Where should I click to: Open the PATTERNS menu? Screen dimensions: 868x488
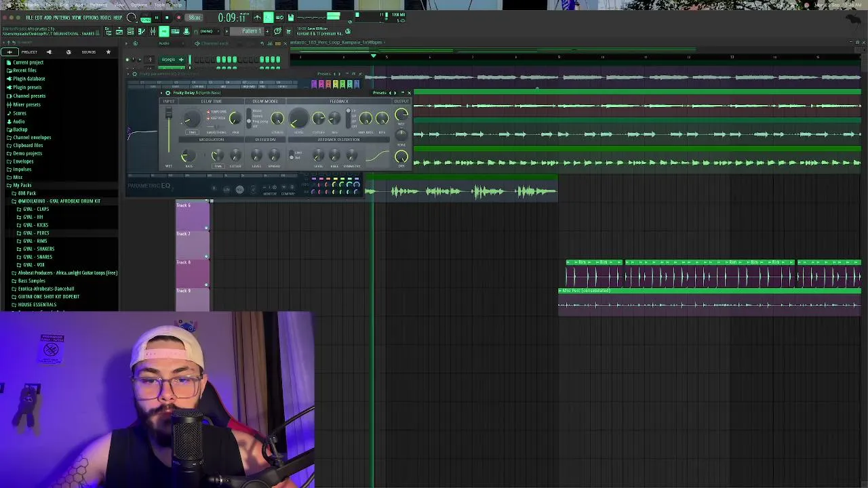[x=61, y=18]
